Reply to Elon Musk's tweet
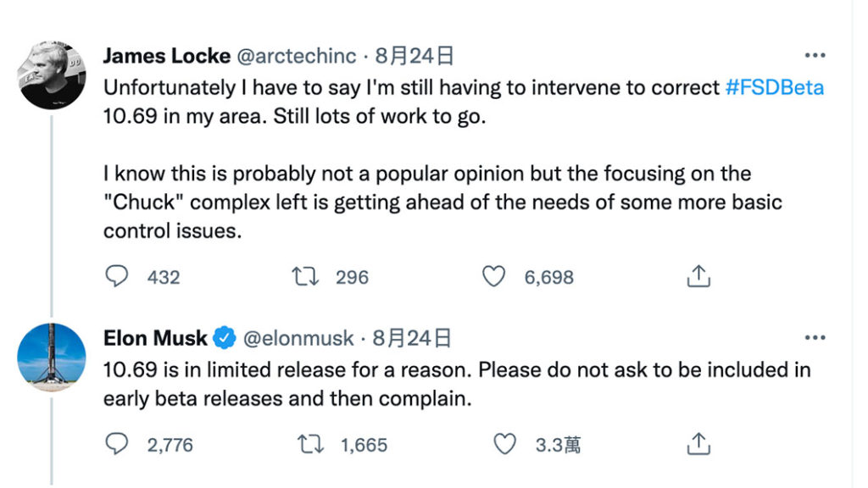868x488 pixels. (x=117, y=444)
